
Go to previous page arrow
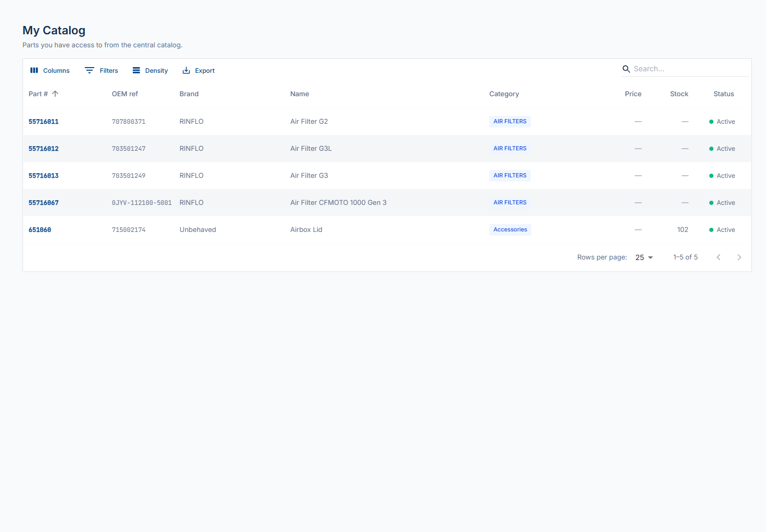718,257
